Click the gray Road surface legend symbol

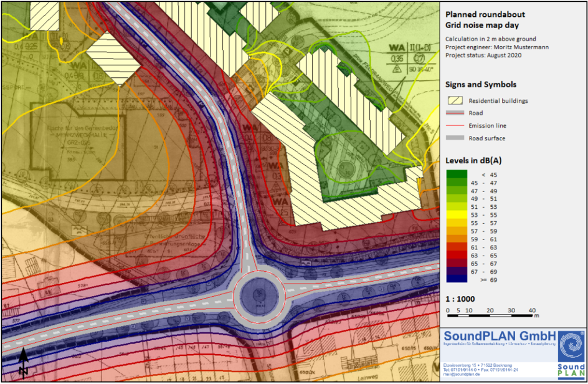pos(455,138)
